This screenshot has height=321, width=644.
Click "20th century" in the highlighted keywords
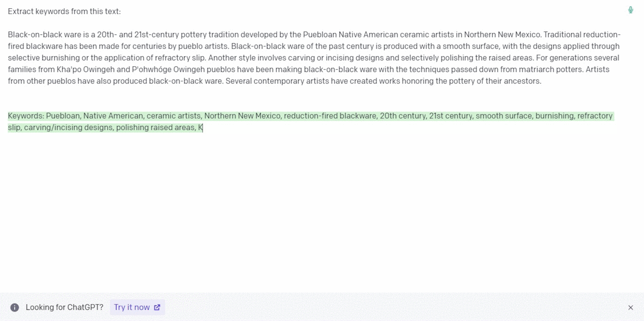402,116
